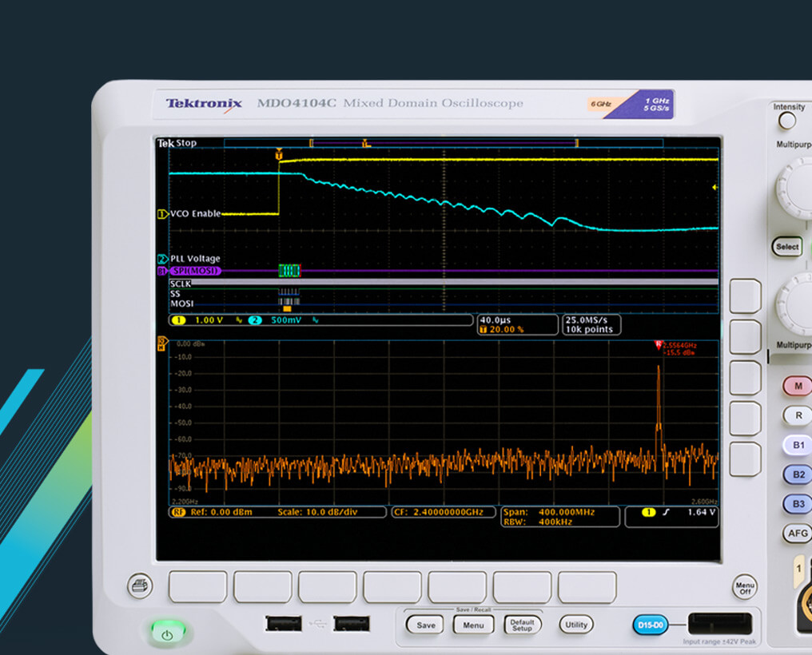Click the Tektronix logo on the bezel
The height and width of the screenshot is (655, 812).
click(x=204, y=104)
